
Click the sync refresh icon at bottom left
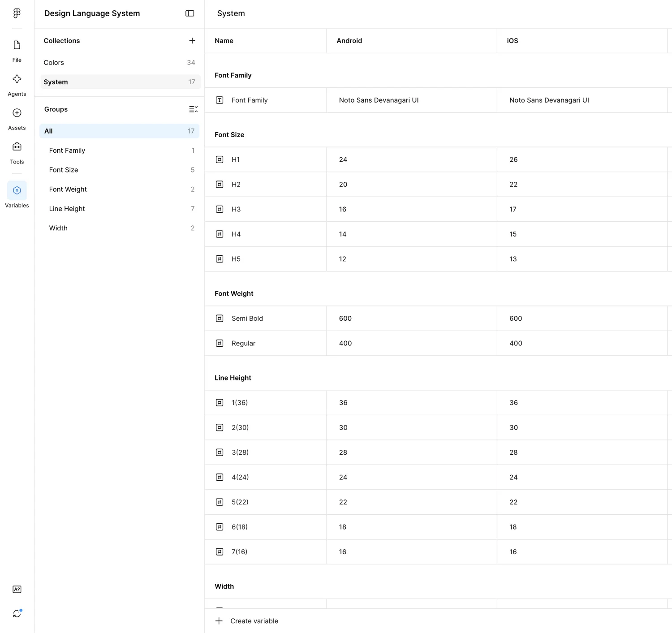[x=17, y=614]
